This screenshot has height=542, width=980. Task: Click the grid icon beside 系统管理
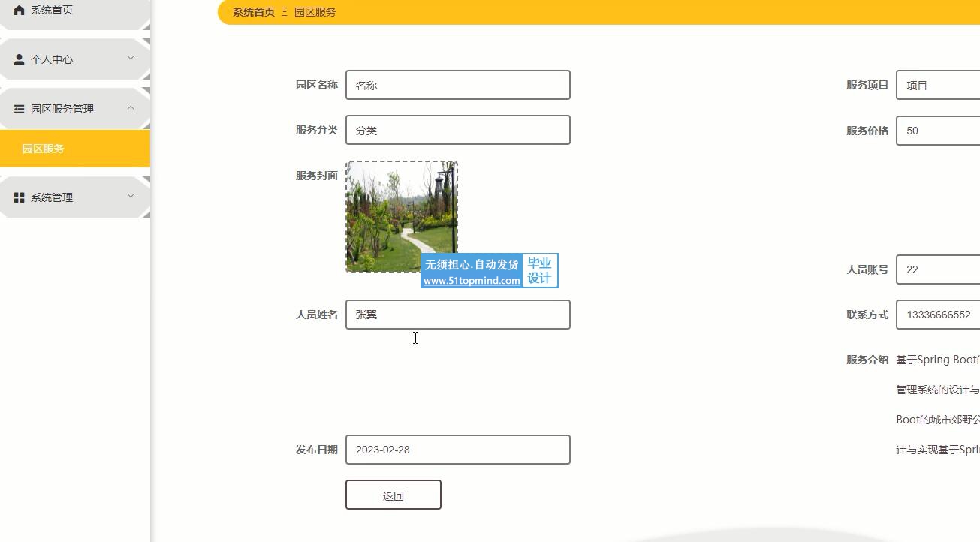(20, 197)
